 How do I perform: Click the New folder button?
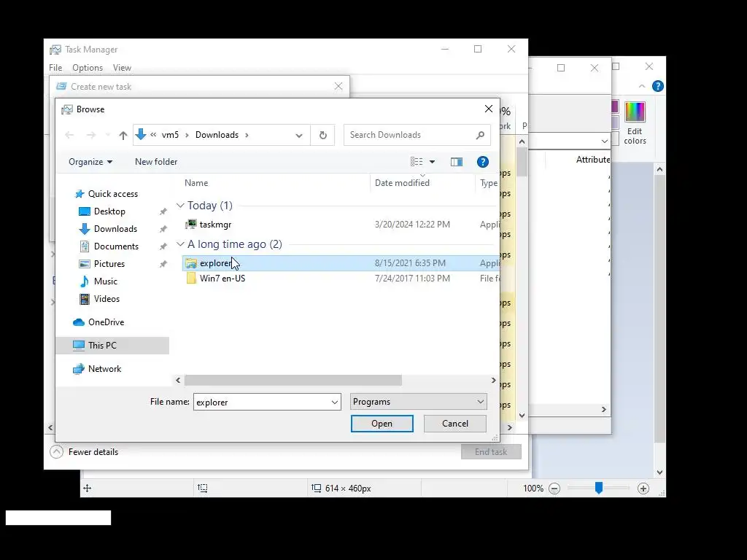tap(156, 162)
